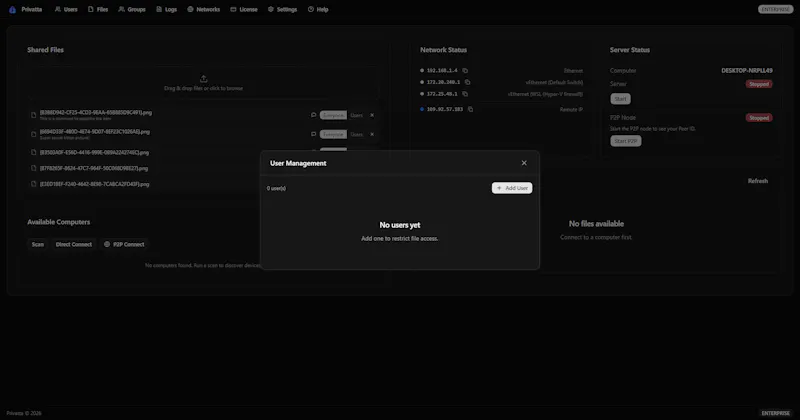The height and width of the screenshot is (420, 800).
Task: Set B388D942 file access to Everyone
Action: [333, 115]
